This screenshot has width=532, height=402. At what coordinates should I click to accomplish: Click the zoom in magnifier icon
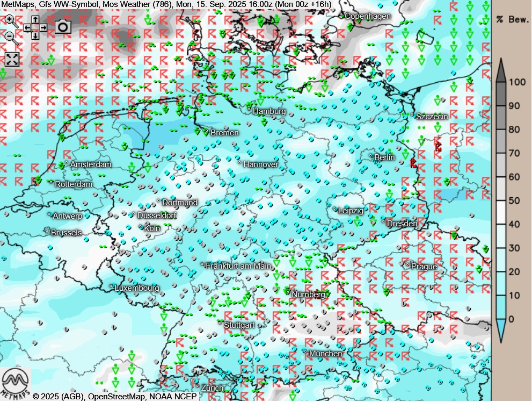tap(10, 20)
